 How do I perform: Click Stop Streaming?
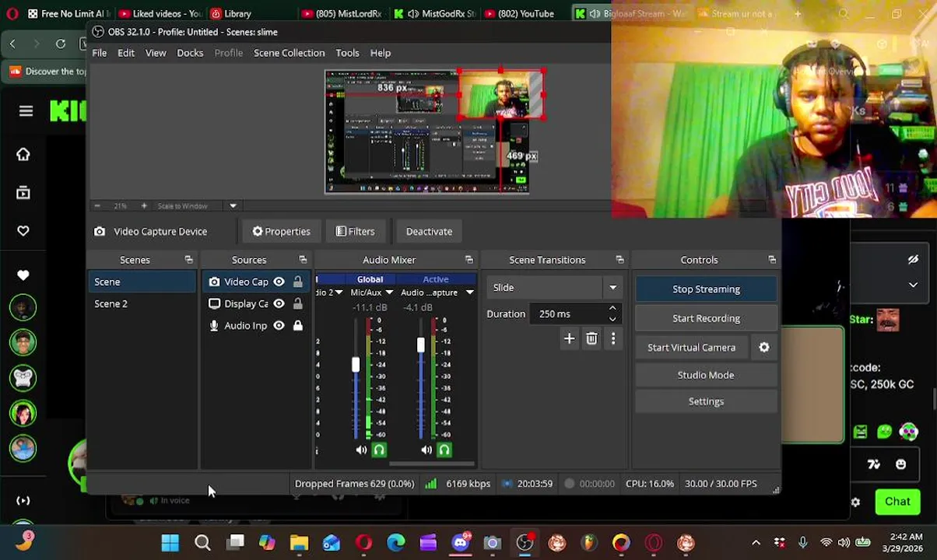[706, 289]
